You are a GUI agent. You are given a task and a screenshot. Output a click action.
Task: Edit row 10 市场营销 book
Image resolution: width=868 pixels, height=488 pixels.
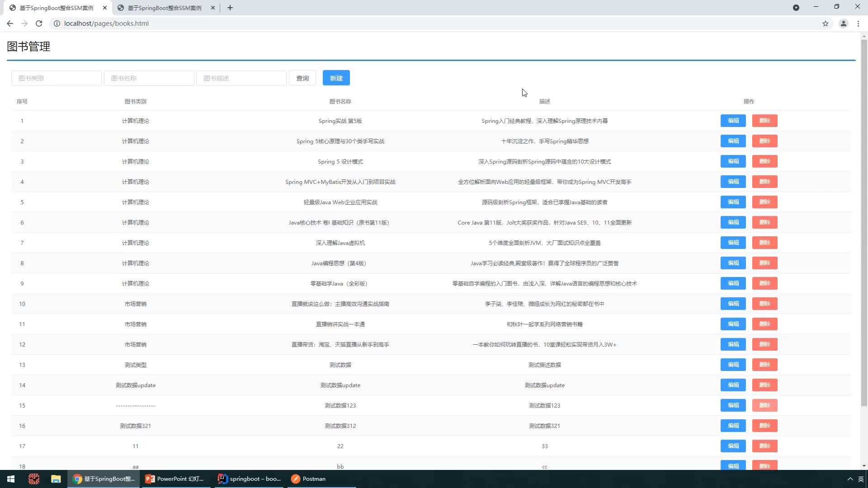(733, 304)
